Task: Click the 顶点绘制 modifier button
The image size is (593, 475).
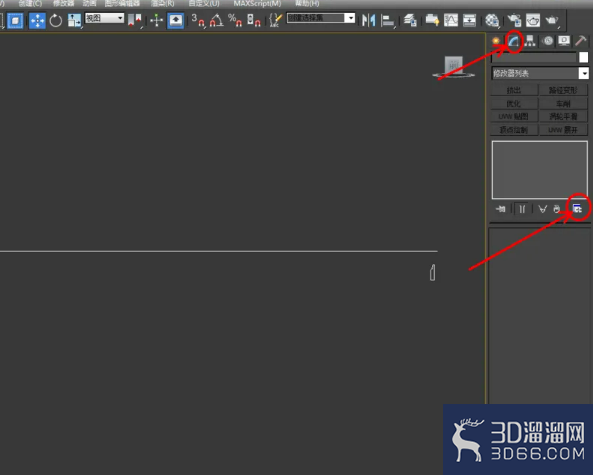Action: coord(514,130)
